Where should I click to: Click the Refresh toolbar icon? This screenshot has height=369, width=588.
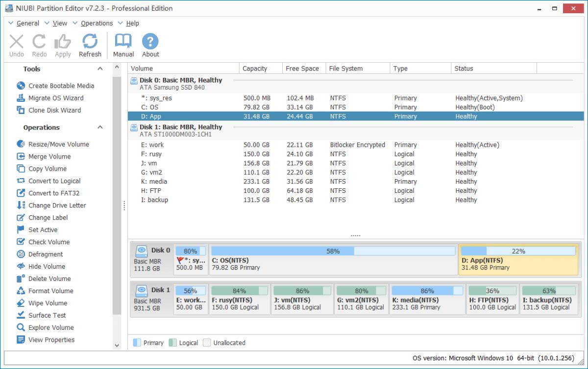click(x=90, y=45)
